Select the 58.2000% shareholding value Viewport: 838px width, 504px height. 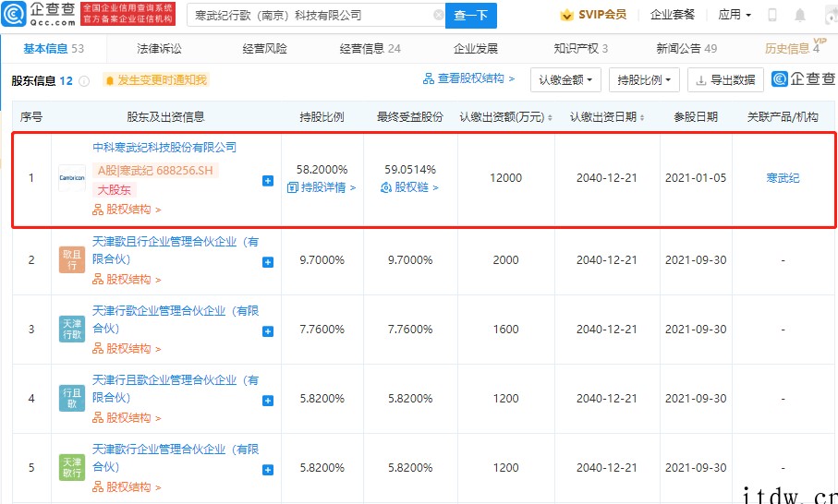click(x=322, y=170)
